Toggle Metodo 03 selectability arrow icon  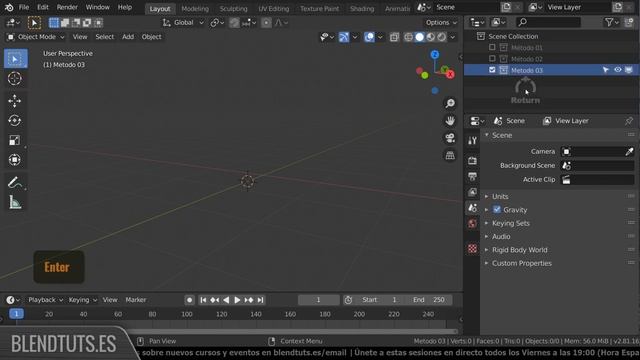click(x=606, y=70)
